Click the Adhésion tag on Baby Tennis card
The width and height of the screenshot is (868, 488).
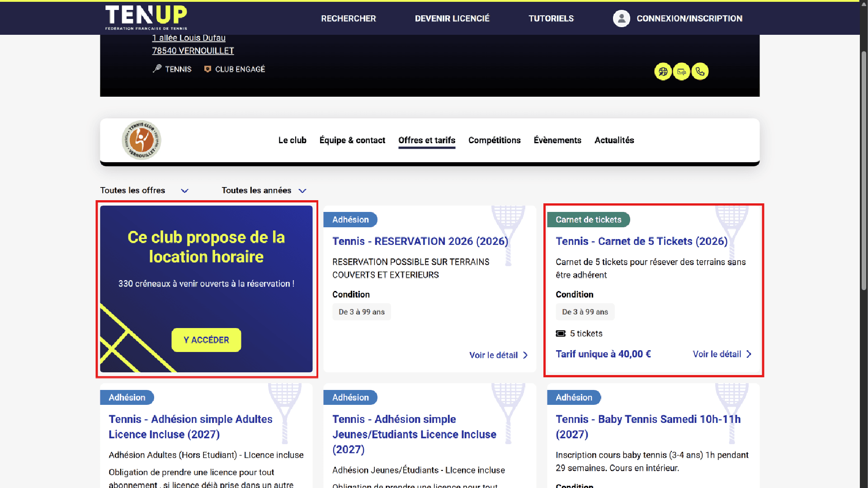tap(574, 398)
